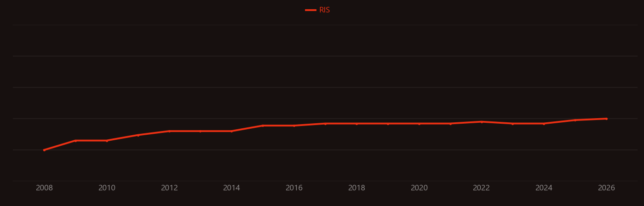644x206 pixels.
Task: Click the 2026 x-axis label
Action: [x=606, y=188]
